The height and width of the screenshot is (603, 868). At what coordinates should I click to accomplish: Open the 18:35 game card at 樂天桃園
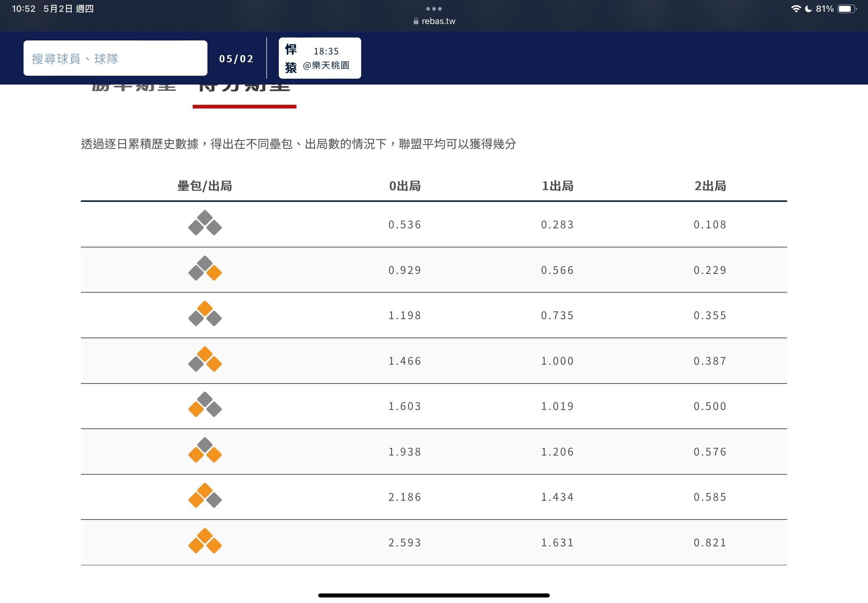pos(320,58)
